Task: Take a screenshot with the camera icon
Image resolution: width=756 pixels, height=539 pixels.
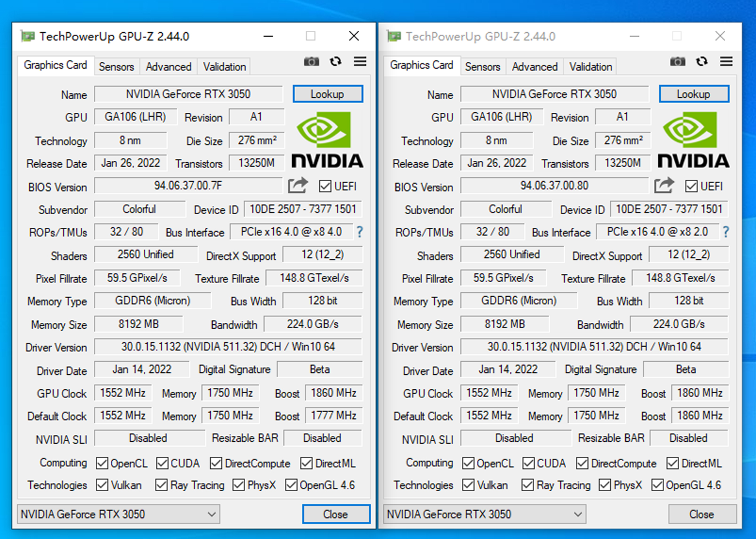Action: click(311, 61)
